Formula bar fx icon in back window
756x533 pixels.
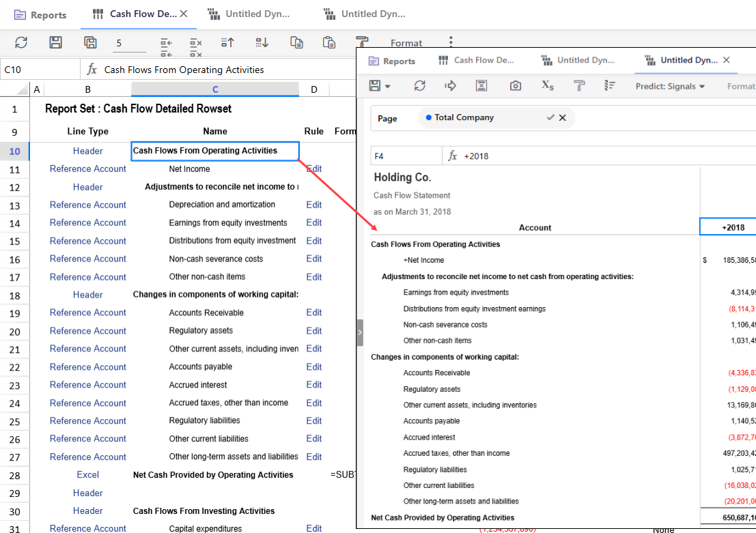click(92, 70)
